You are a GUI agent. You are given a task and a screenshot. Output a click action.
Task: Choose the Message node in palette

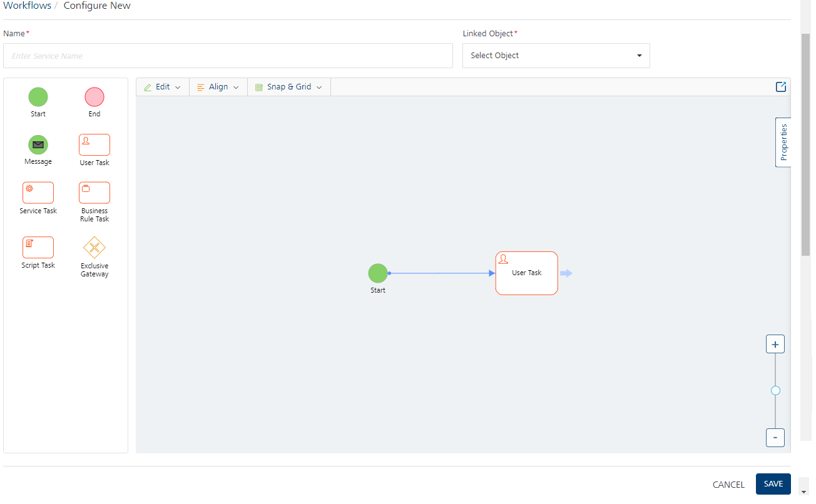point(38,144)
